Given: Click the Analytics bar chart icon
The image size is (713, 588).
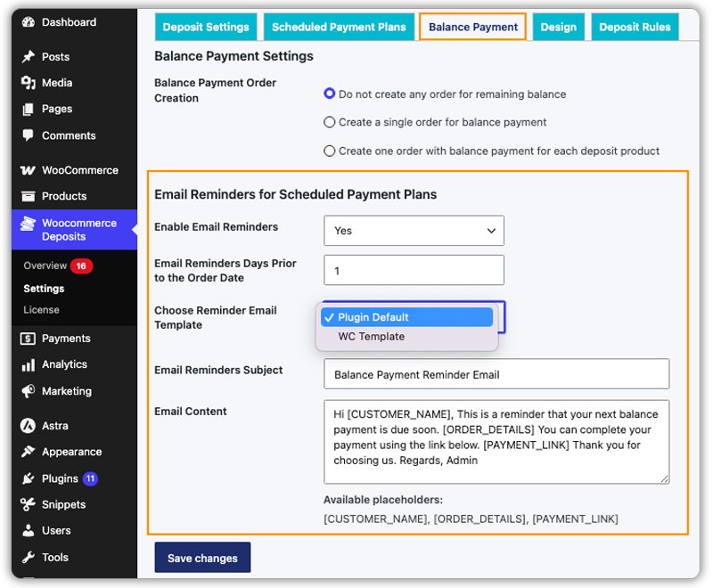Looking at the screenshot, I should point(29,365).
